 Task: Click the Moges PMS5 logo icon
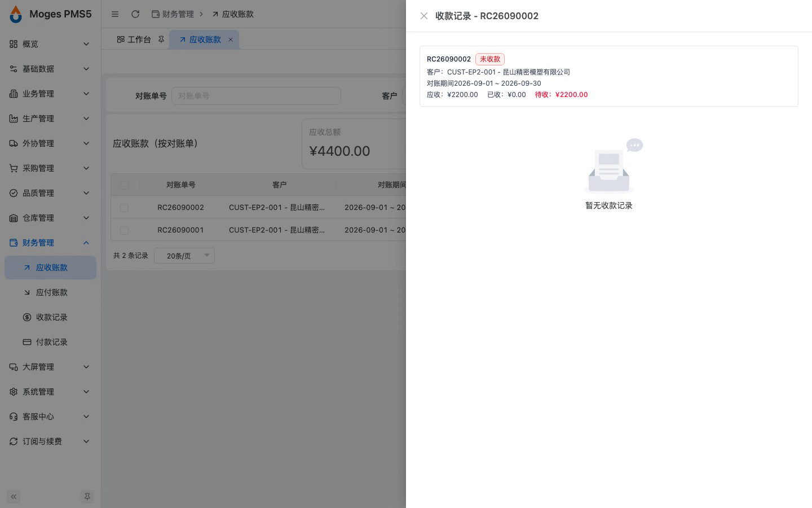click(x=16, y=14)
